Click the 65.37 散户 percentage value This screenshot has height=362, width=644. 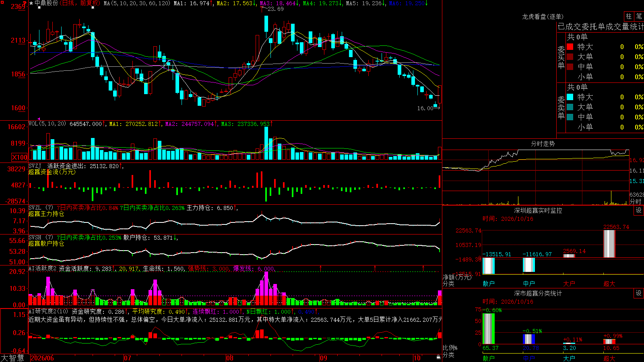point(491,348)
